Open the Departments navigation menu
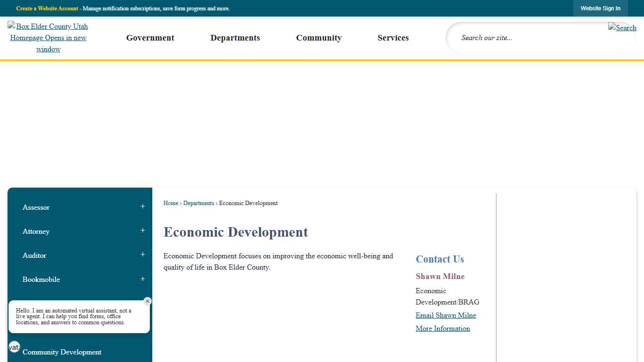 point(235,38)
